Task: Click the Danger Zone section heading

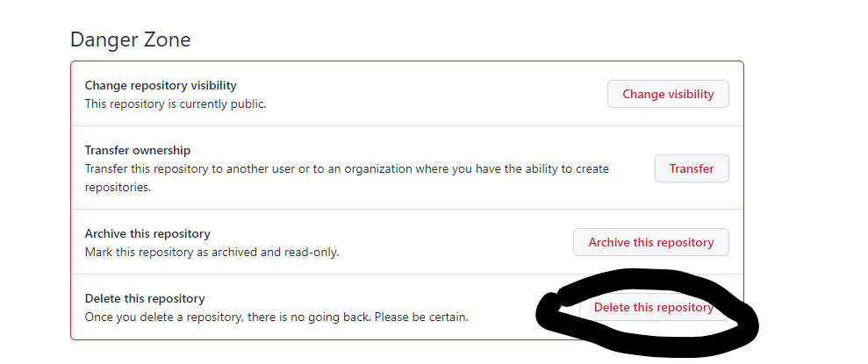Action: tap(130, 39)
